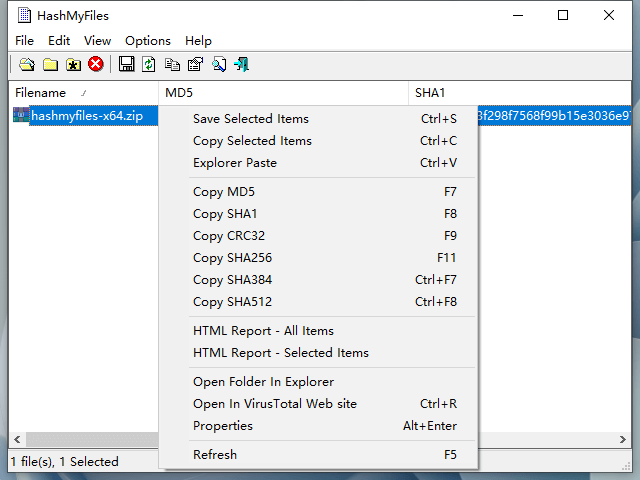Select Copy SHA512 from context menu

click(318, 302)
